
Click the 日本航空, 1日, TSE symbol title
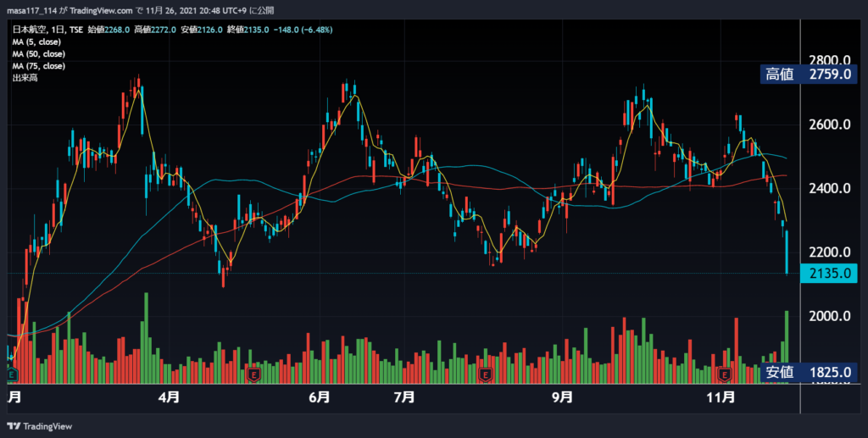tap(48, 30)
